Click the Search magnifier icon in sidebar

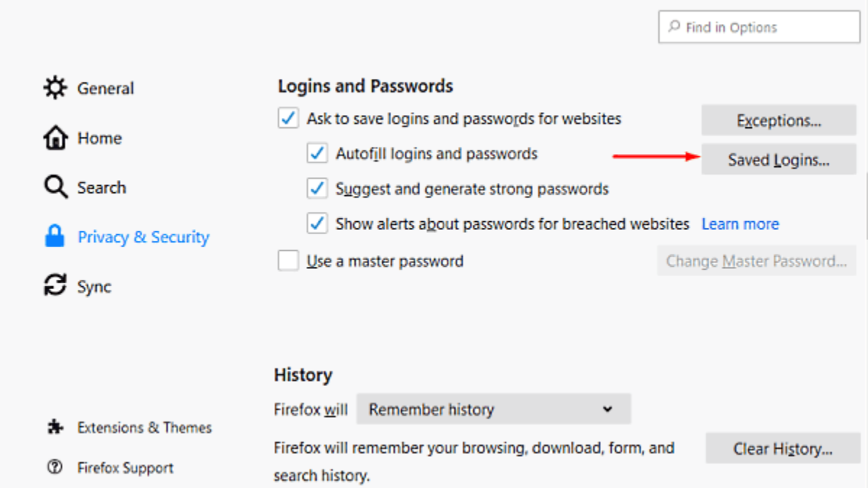(55, 187)
